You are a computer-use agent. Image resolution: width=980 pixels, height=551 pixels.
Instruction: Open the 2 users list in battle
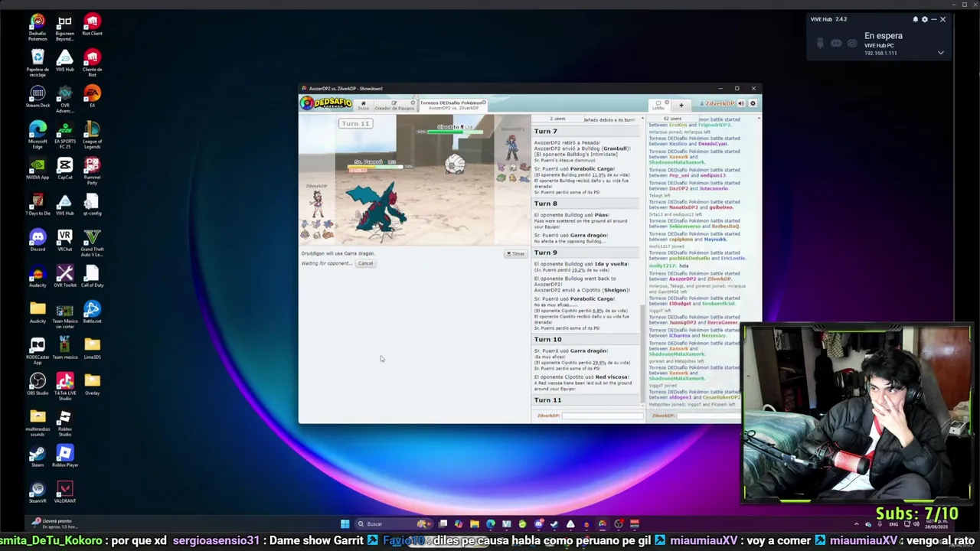click(x=558, y=119)
